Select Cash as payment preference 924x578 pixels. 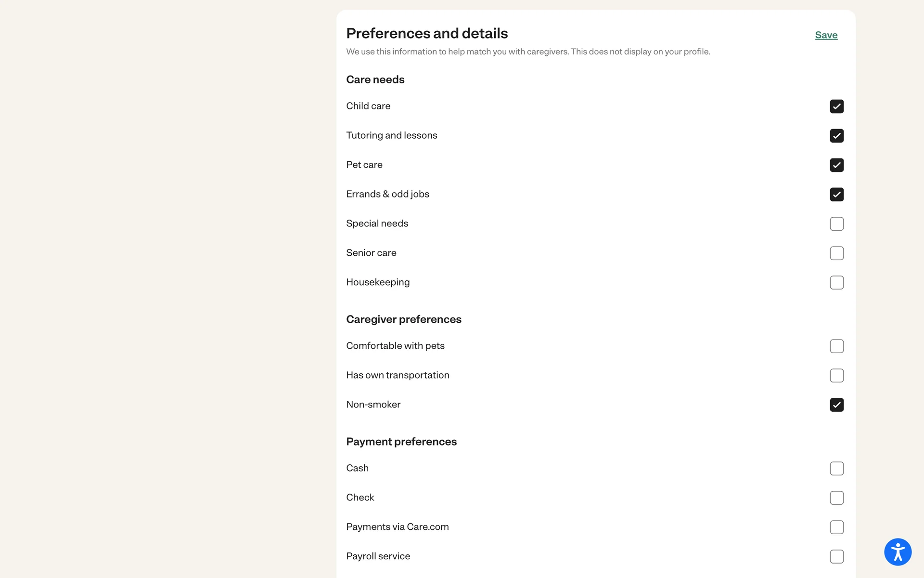[836, 469]
